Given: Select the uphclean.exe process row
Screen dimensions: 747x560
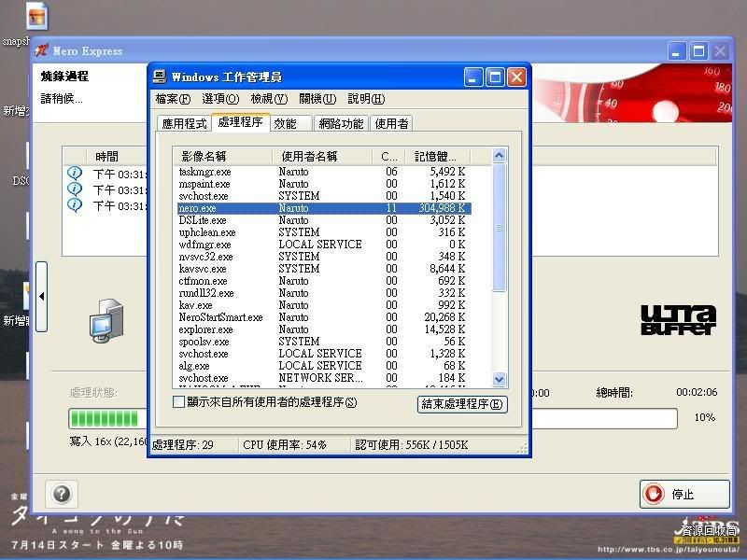Looking at the screenshot, I should click(322, 232).
